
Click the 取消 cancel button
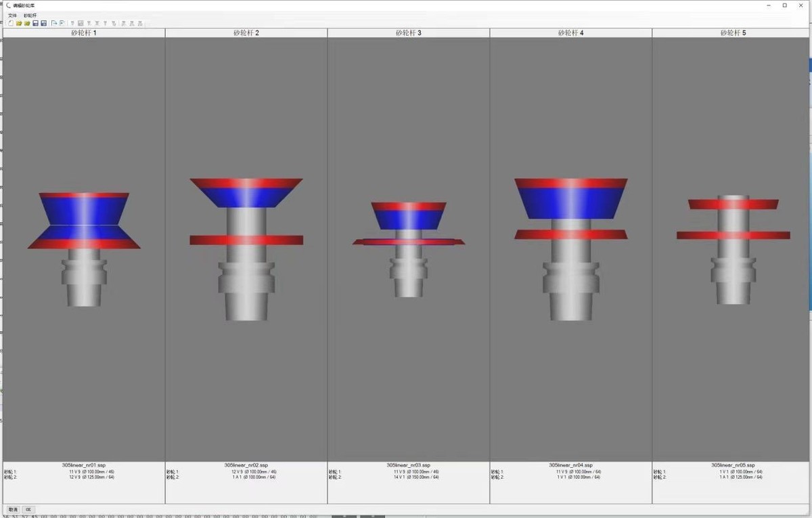coord(13,509)
